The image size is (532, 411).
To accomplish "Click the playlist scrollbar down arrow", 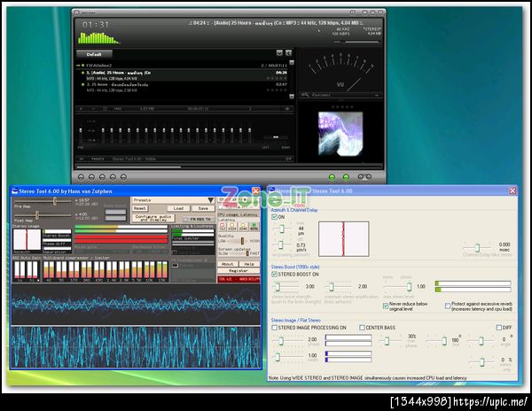I will point(292,97).
